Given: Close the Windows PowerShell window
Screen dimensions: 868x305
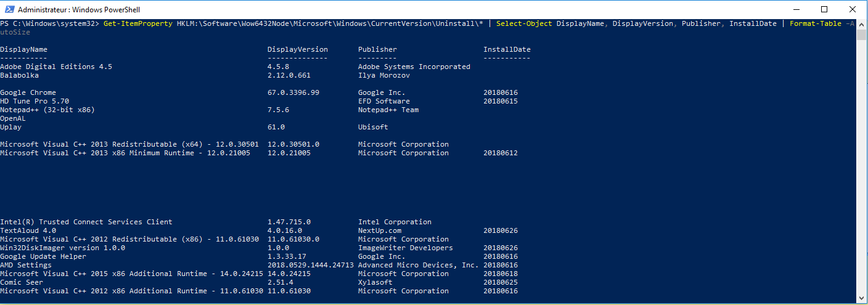Looking at the screenshot, I should click(853, 9).
